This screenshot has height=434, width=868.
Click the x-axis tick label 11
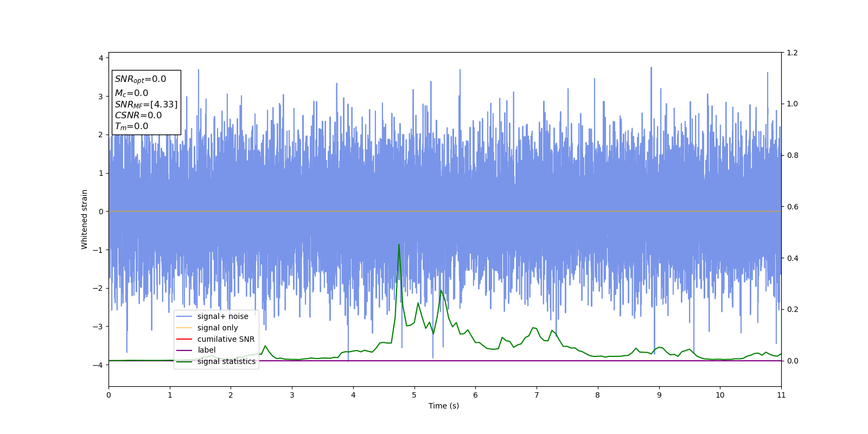pos(781,395)
